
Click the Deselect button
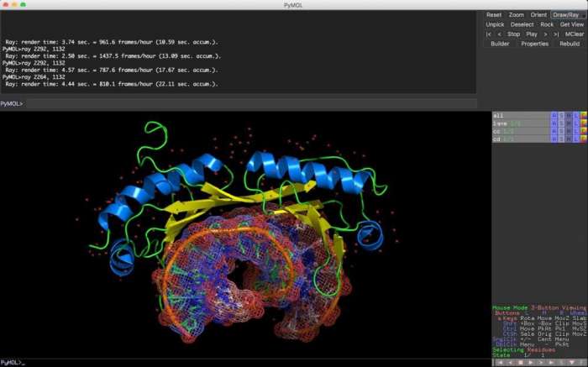(x=522, y=24)
